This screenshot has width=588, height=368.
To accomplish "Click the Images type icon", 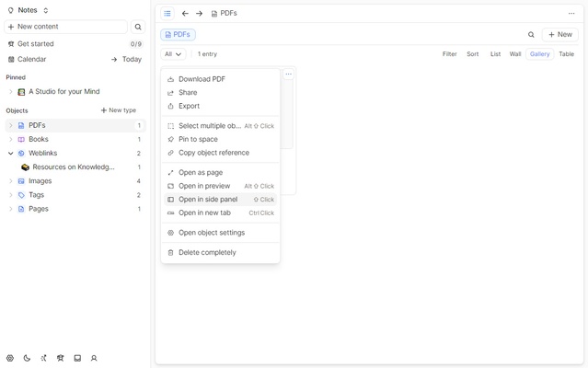I will click(x=21, y=181).
